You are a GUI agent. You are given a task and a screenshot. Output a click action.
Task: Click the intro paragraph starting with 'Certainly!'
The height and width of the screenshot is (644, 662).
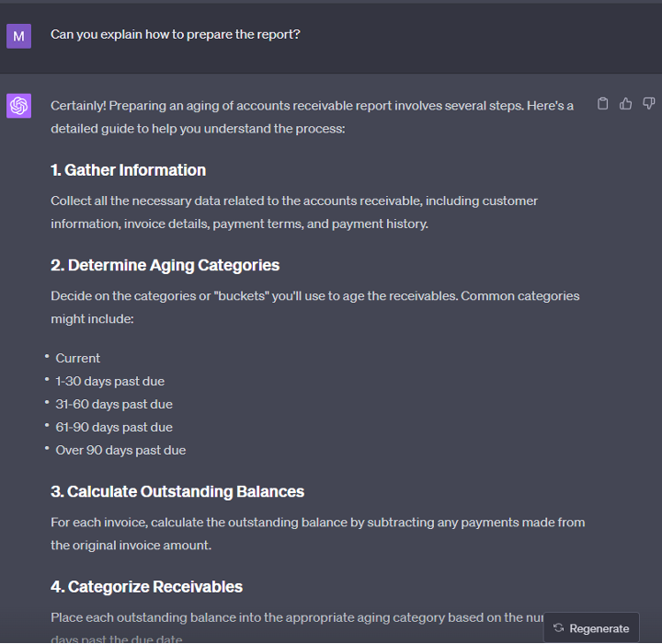pyautogui.click(x=312, y=117)
